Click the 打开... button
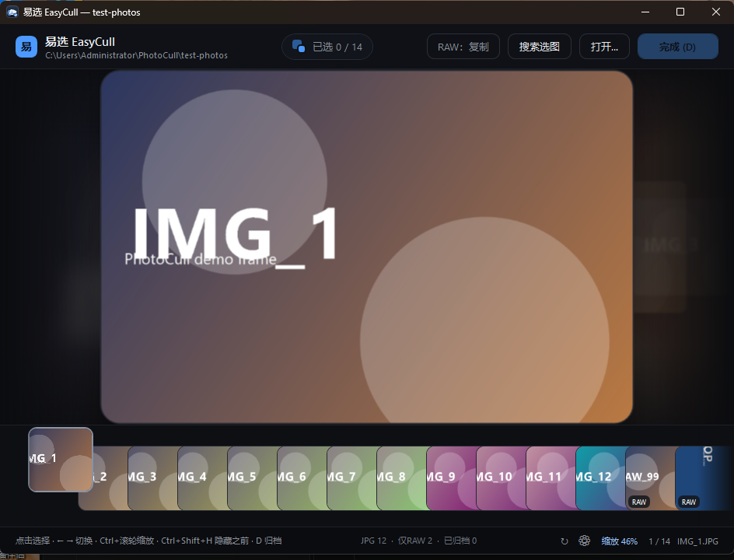This screenshot has width=734, height=560. point(604,47)
